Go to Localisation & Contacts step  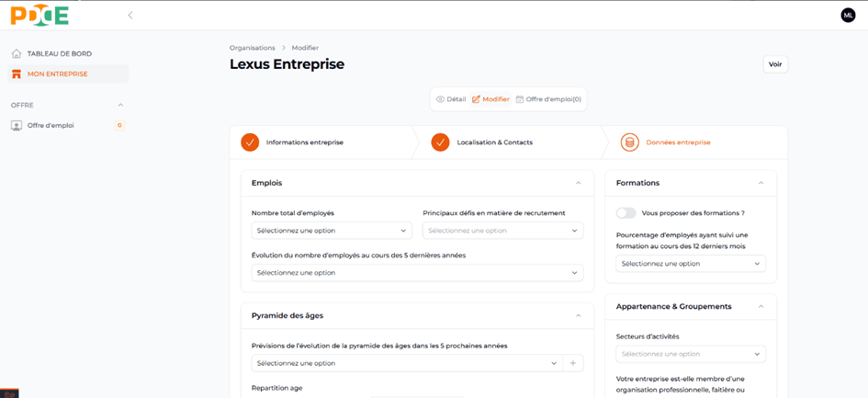[x=507, y=142]
